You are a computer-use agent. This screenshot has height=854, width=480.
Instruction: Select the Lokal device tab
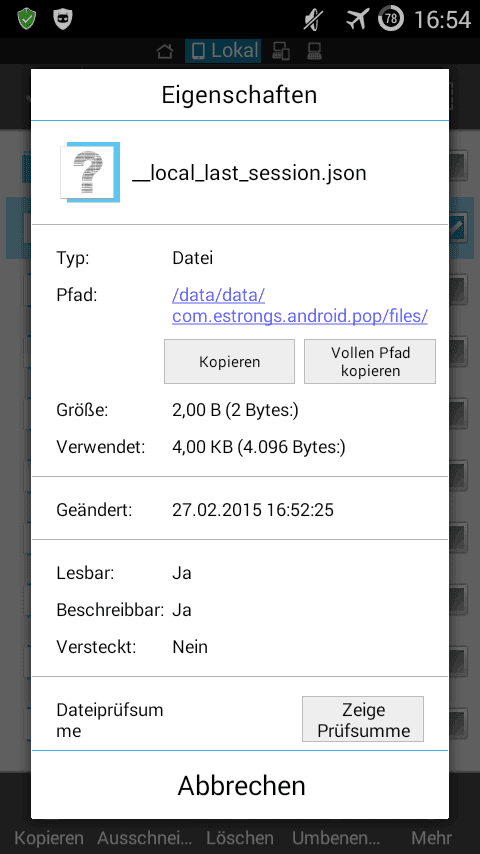pyautogui.click(x=223, y=51)
